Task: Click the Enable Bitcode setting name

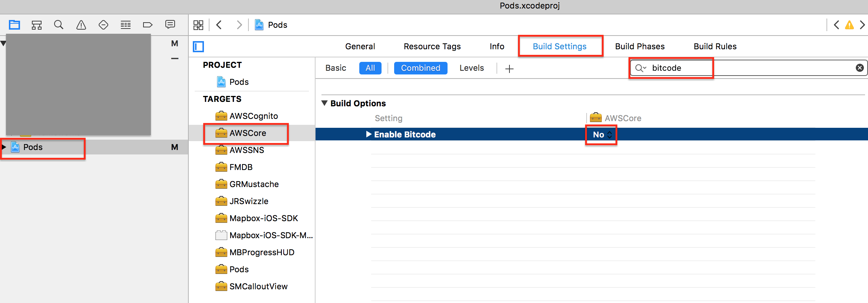Action: [405, 134]
